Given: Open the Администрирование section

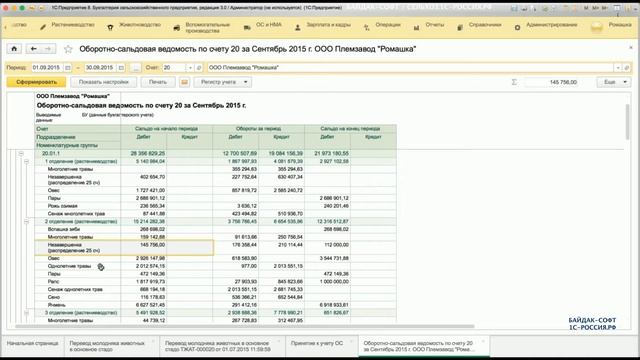Looking at the screenshot, I should [x=546, y=26].
